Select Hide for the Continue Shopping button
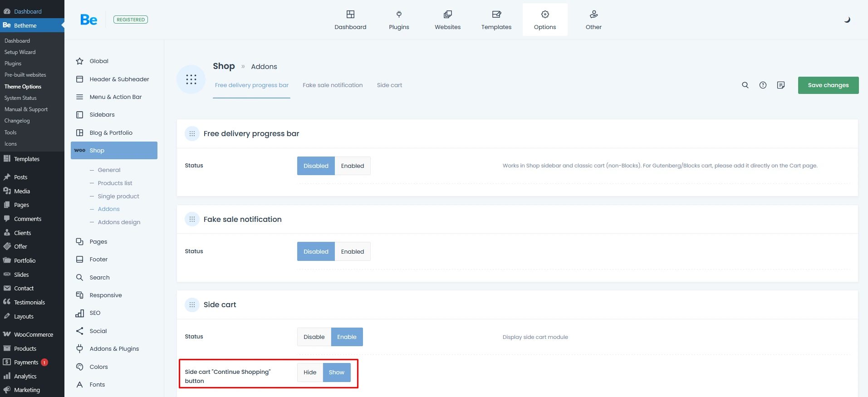Image resolution: width=868 pixels, height=397 pixels. [x=310, y=372]
